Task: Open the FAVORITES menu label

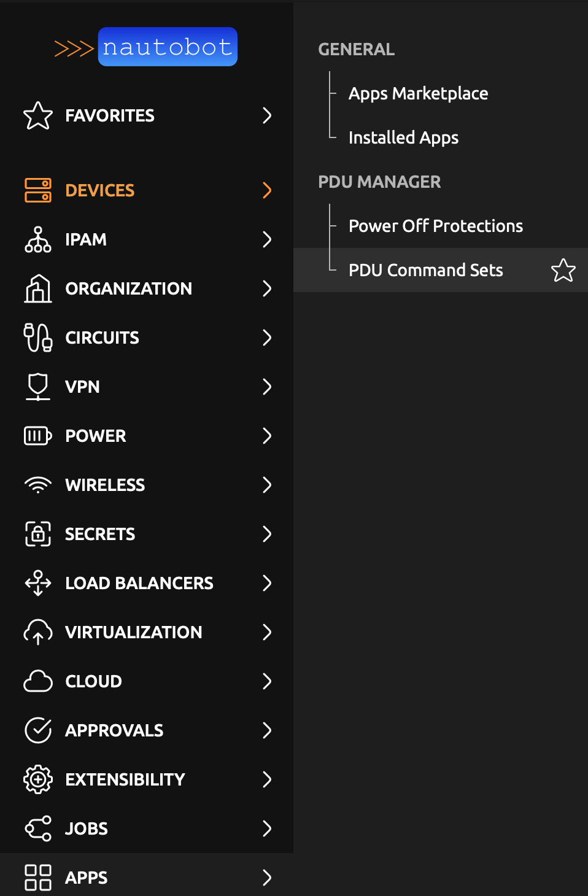Action: 110,115
